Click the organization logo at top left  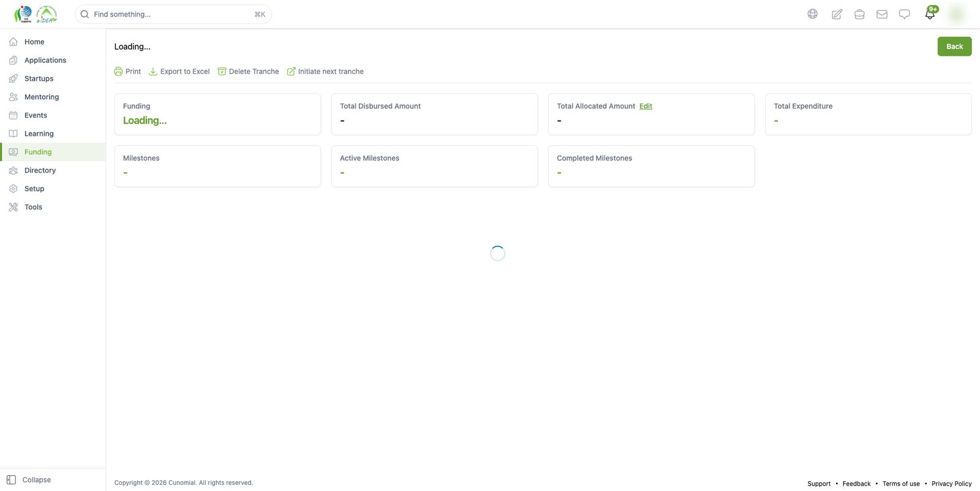36,14
